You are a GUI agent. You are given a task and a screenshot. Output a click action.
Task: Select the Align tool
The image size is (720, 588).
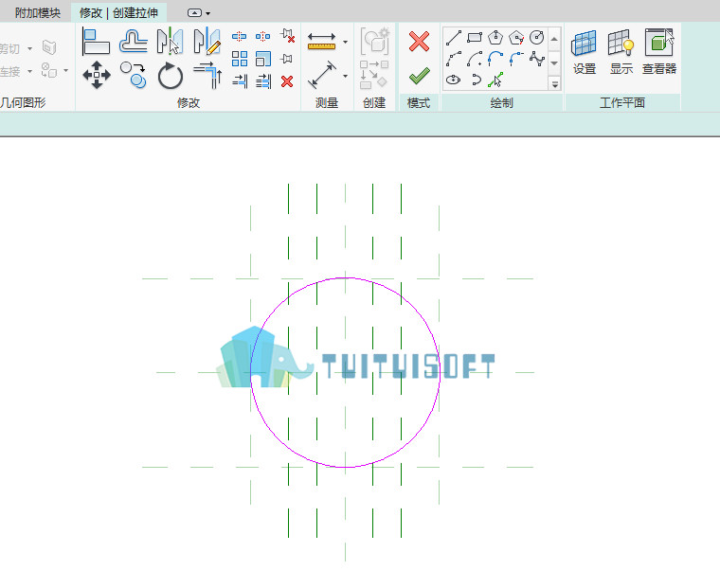96,41
